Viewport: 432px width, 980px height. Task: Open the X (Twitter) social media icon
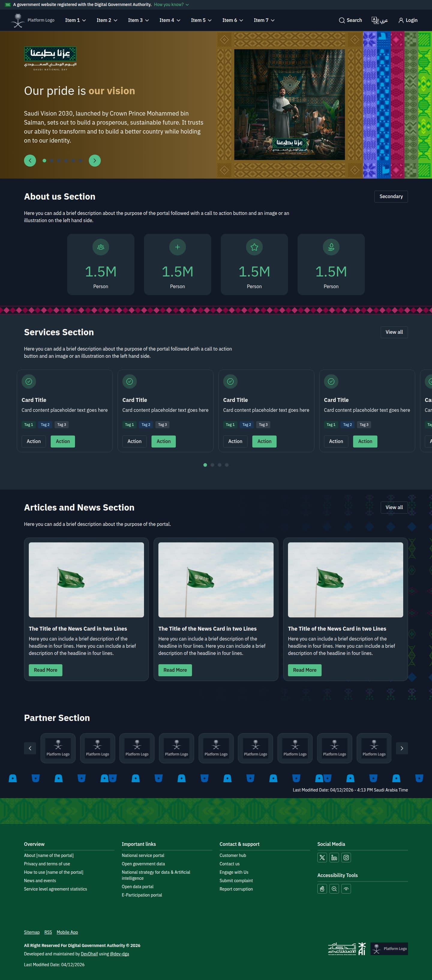[x=322, y=858]
